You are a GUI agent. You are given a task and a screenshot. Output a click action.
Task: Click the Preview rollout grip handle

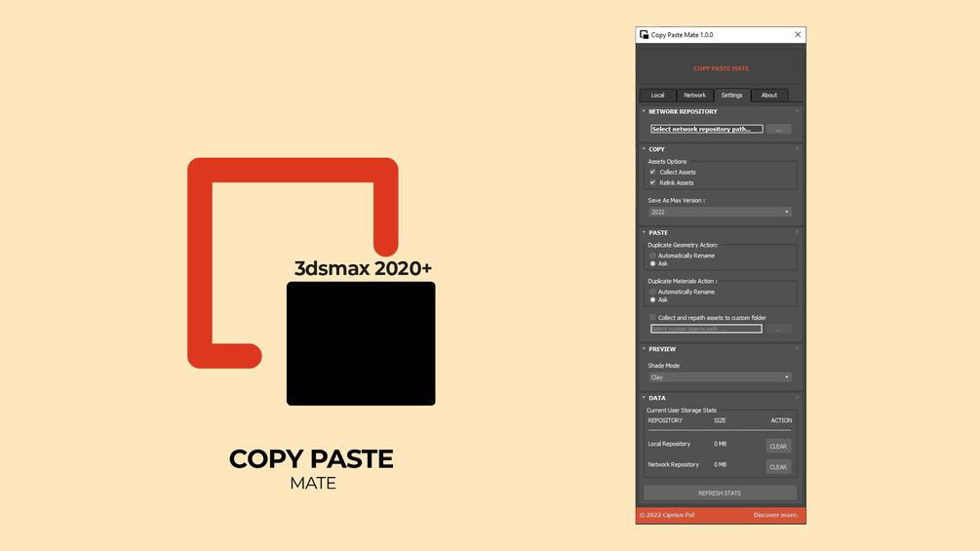797,348
